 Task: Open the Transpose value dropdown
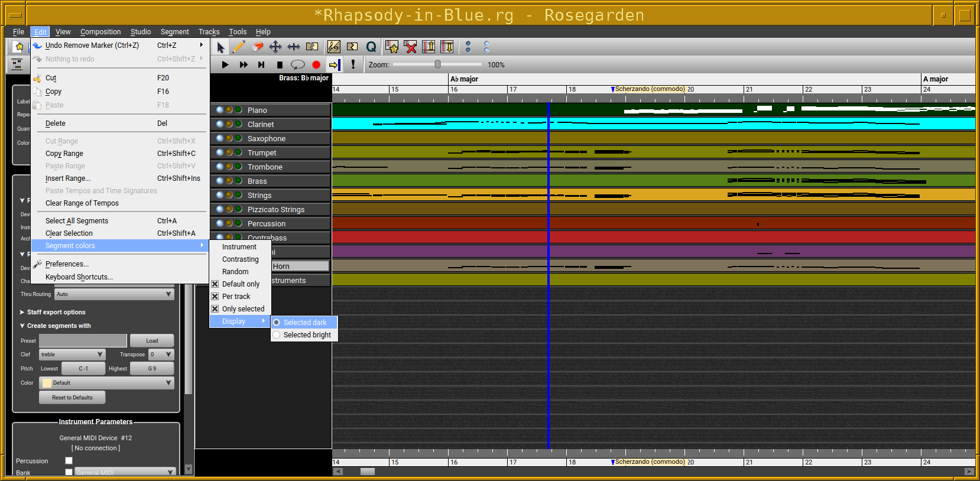(x=161, y=355)
